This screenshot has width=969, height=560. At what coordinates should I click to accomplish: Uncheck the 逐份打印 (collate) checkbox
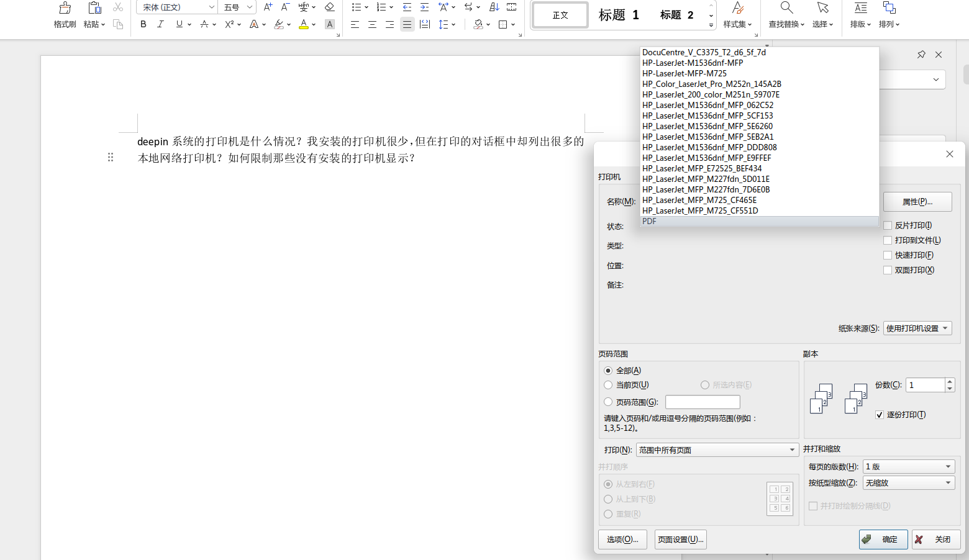point(880,415)
